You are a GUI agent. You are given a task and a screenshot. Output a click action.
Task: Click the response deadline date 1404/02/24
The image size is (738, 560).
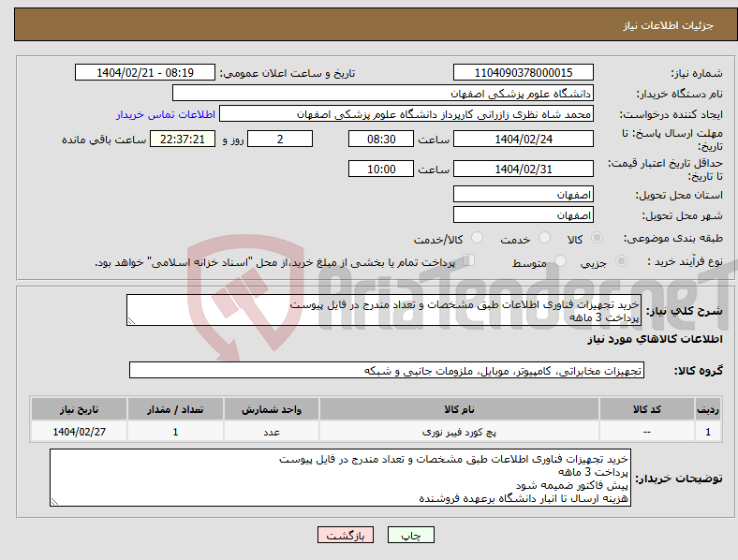click(x=524, y=139)
